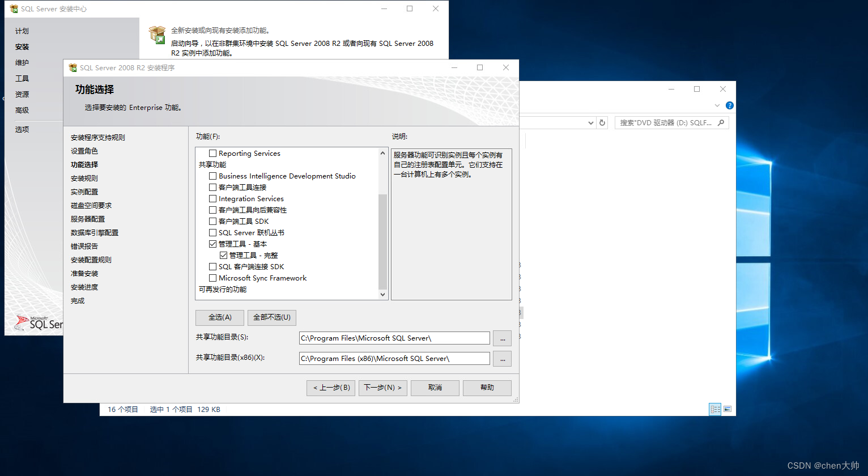Select 高级 in SQL Server 安装中心
The width and height of the screenshot is (868, 476).
[22, 110]
